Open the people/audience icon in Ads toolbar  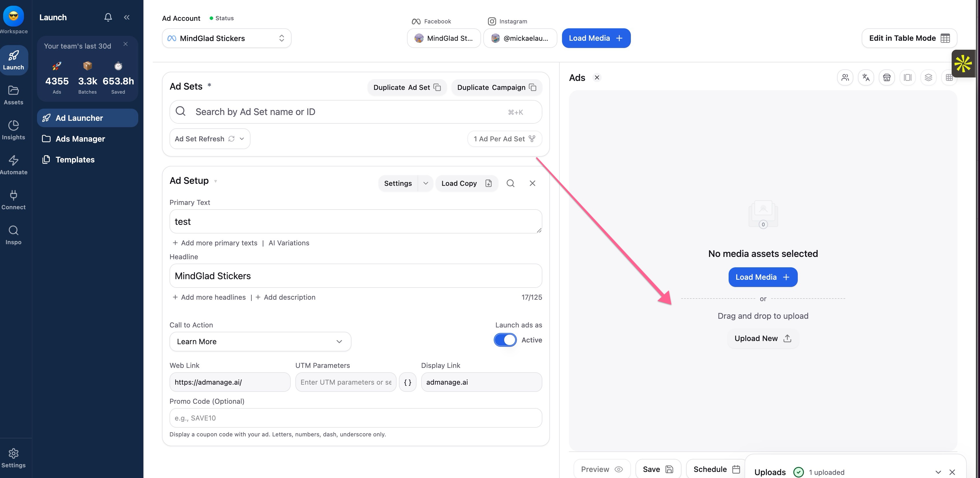(845, 77)
